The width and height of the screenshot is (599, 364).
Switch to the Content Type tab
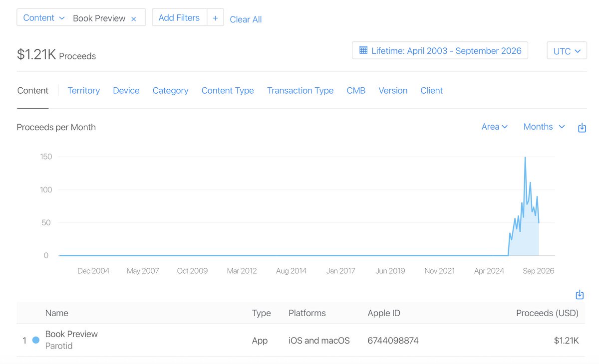coord(228,91)
